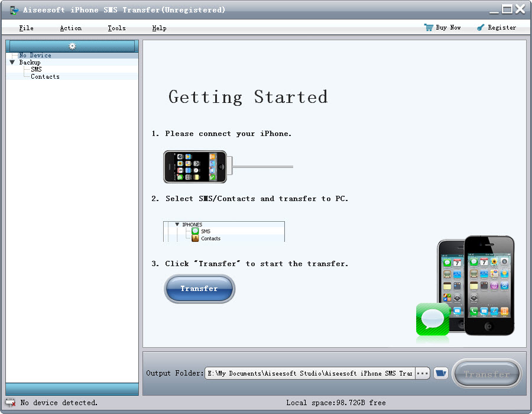
Task: Click the green messages bubble icon
Action: pos(433,319)
